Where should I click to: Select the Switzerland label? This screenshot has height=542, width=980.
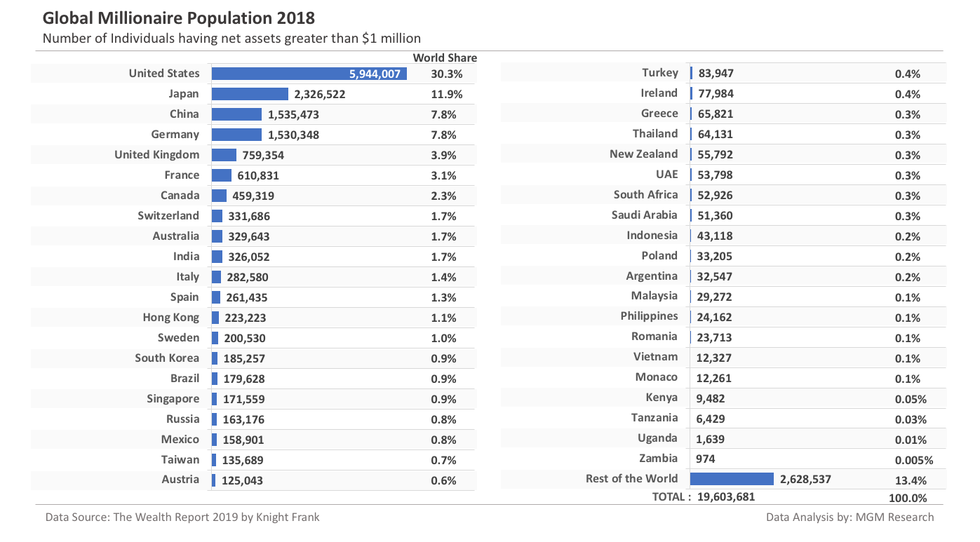(168, 215)
